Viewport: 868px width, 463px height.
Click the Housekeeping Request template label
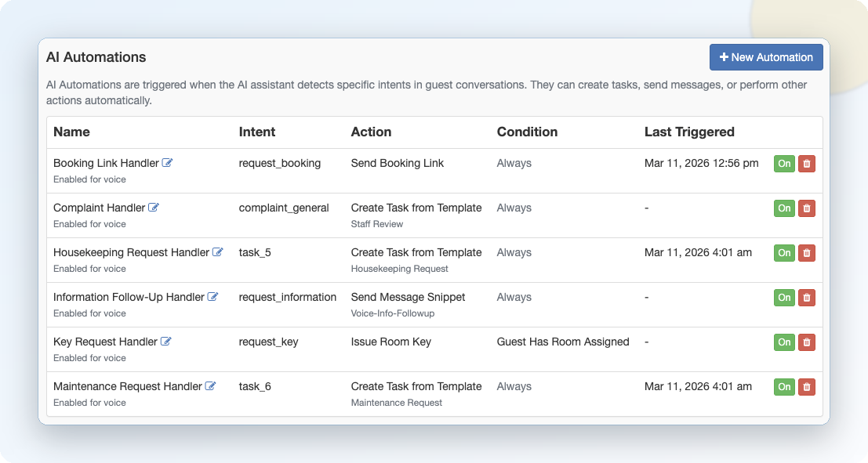tap(400, 269)
